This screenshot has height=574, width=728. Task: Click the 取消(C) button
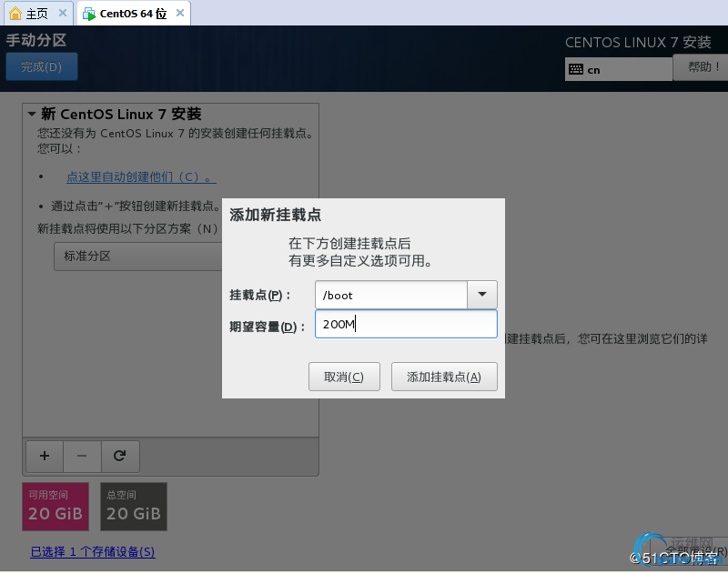tap(344, 377)
